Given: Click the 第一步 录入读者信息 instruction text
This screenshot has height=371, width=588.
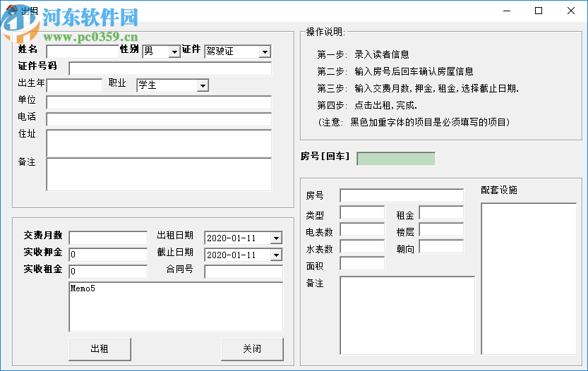Looking at the screenshot, I should 363,55.
